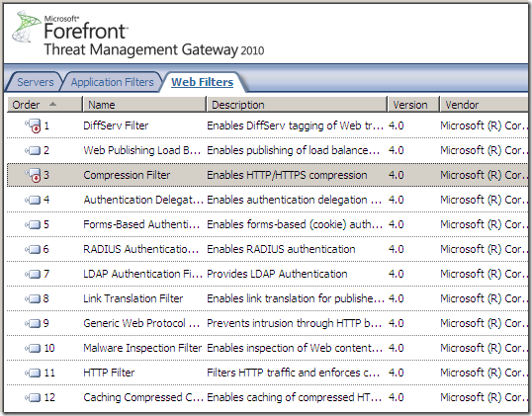The height and width of the screenshot is (416, 532).
Task: Click description 'Enables HTTP/HTTPS compression'
Action: coord(287,175)
